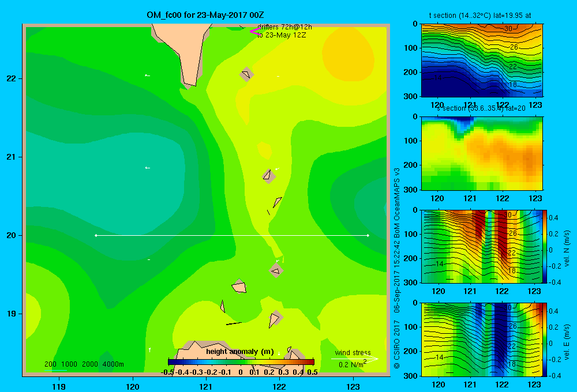577x392 pixels.
Task: Click the 'vel. E (m/s)' axis label
Action: 567,342
